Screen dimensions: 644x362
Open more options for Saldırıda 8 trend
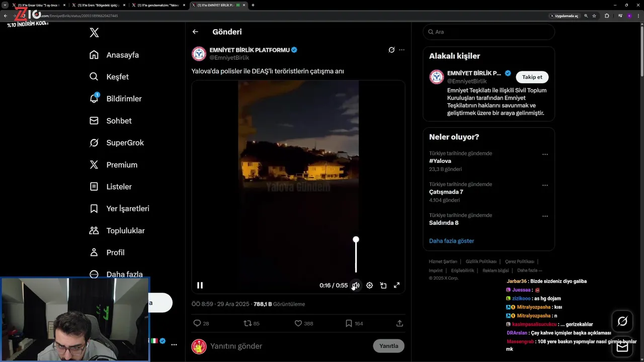click(545, 216)
